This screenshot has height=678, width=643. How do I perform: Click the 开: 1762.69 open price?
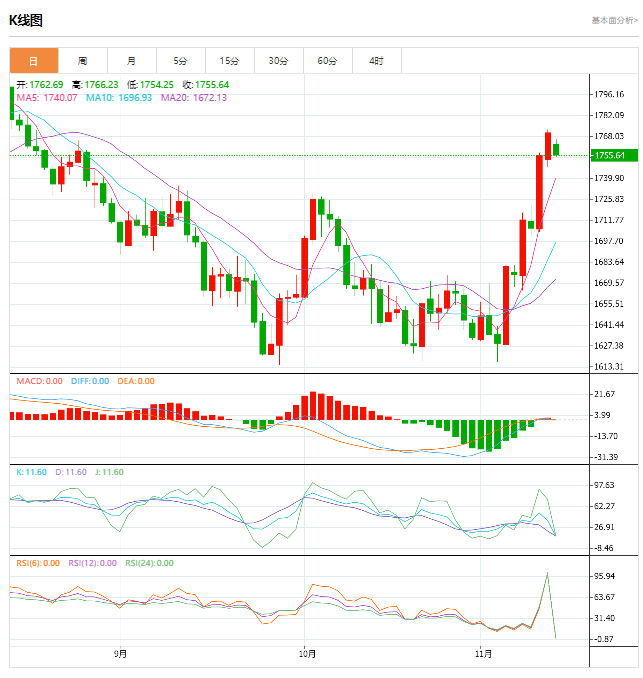pyautogui.click(x=40, y=85)
